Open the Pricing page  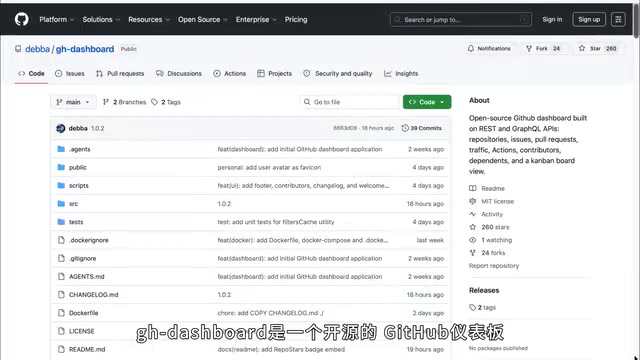pyautogui.click(x=296, y=20)
